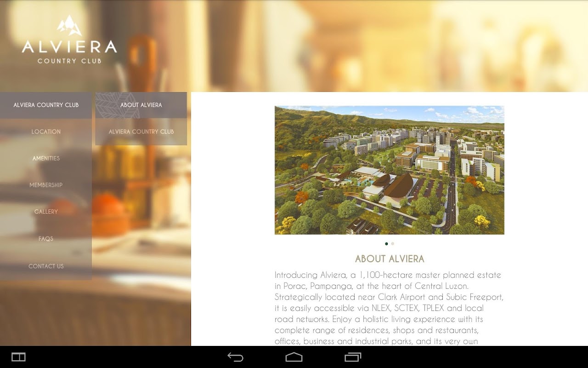The width and height of the screenshot is (588, 368).
Task: Tap the Android home button
Action: click(294, 357)
